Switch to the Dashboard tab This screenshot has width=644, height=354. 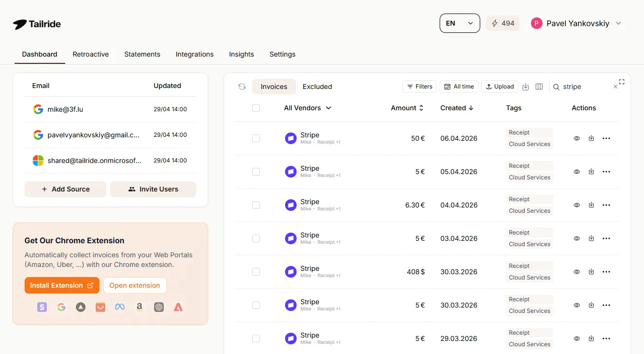coord(40,54)
